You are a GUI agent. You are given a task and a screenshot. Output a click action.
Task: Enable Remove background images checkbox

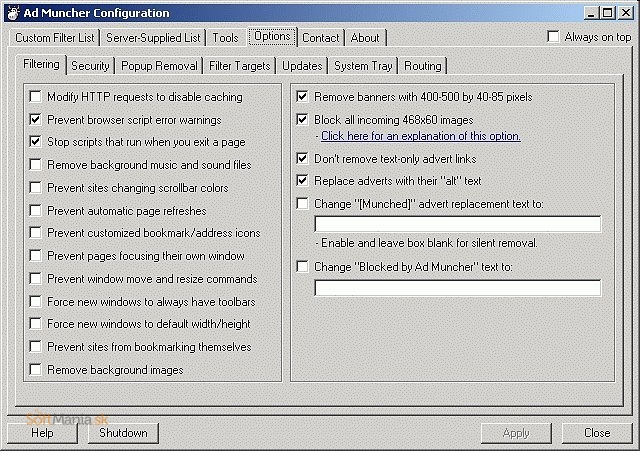click(x=36, y=370)
